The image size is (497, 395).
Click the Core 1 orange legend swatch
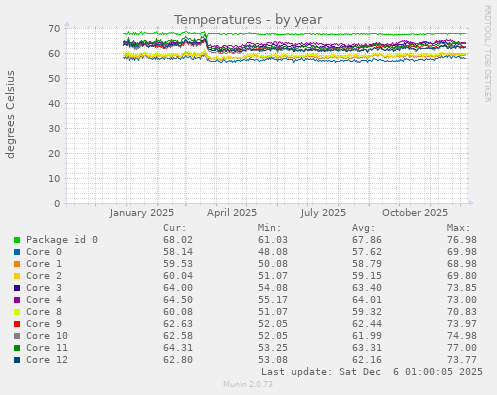[x=17, y=264]
